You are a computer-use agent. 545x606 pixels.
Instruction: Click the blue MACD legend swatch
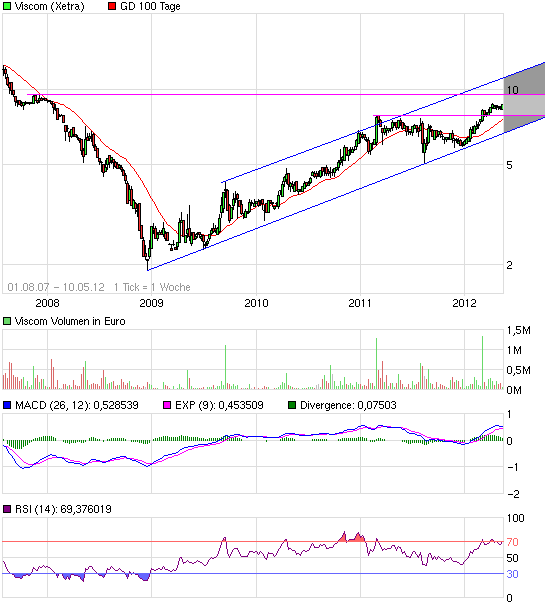pyautogui.click(x=7, y=405)
